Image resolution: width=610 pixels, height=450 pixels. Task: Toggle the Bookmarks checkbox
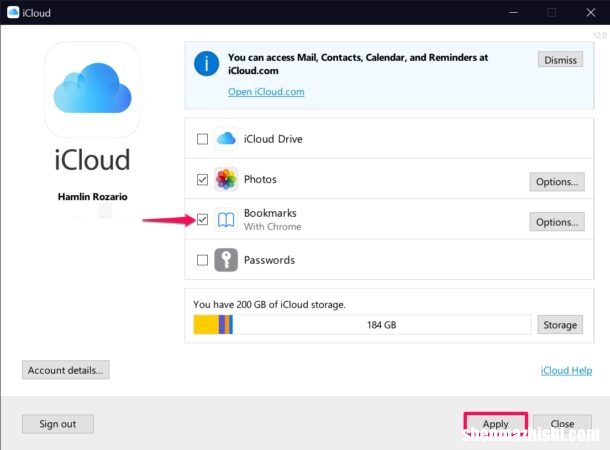pos(202,220)
